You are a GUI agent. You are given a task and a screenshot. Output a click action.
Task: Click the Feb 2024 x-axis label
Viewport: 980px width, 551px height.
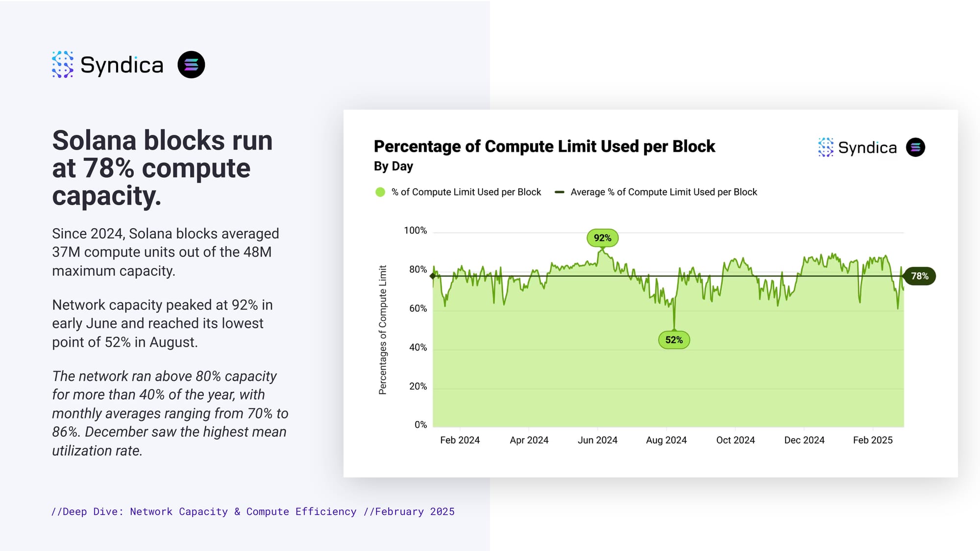(x=460, y=440)
